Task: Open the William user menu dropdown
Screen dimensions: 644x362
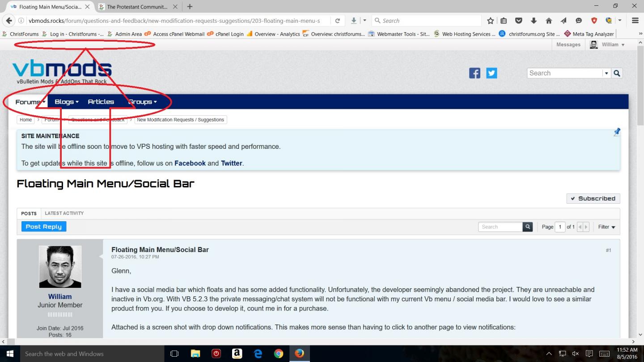Action: (607, 45)
